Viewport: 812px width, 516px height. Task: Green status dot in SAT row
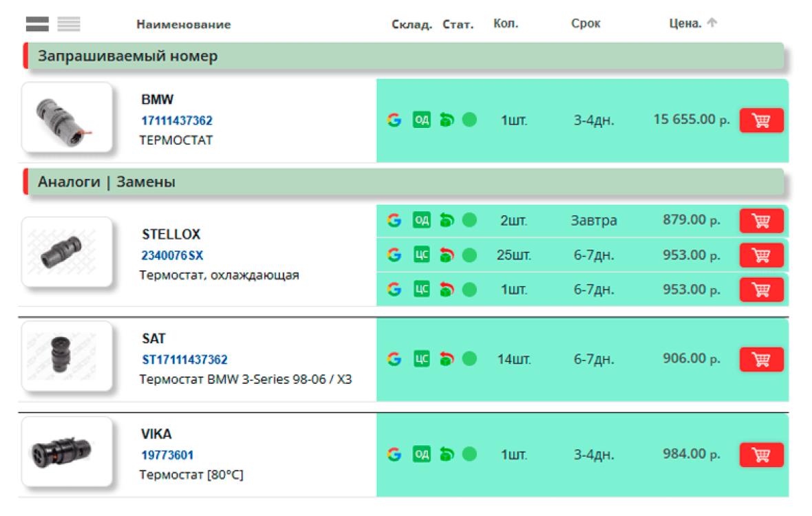469,358
